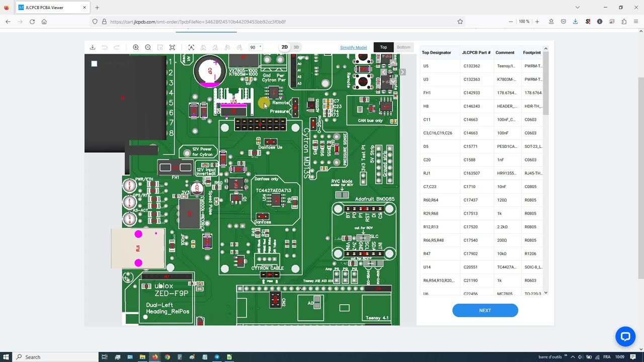Click the zoom-to-area icon

pos(160,47)
